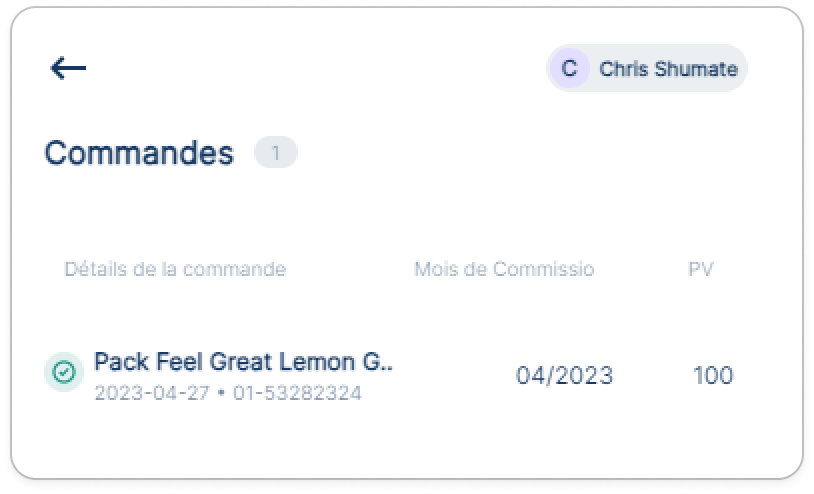The image size is (814, 494).
Task: Click the Commandes heading
Action: [x=139, y=153]
